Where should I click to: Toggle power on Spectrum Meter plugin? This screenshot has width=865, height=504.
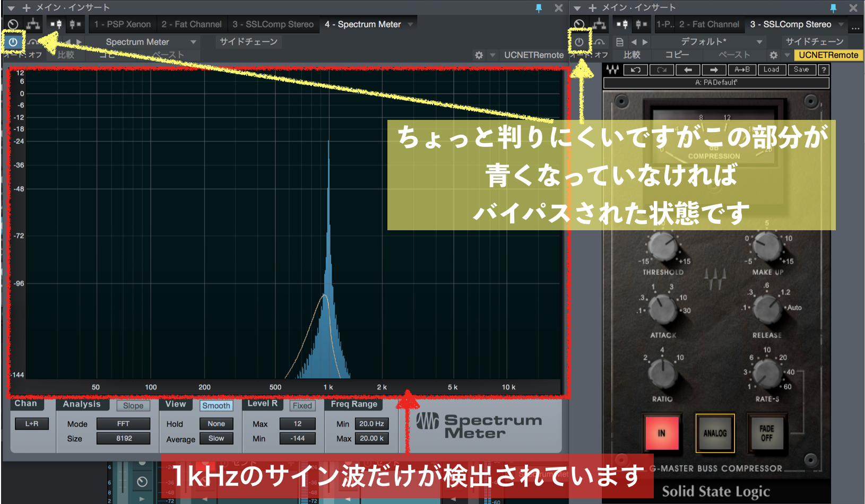pyautogui.click(x=13, y=42)
